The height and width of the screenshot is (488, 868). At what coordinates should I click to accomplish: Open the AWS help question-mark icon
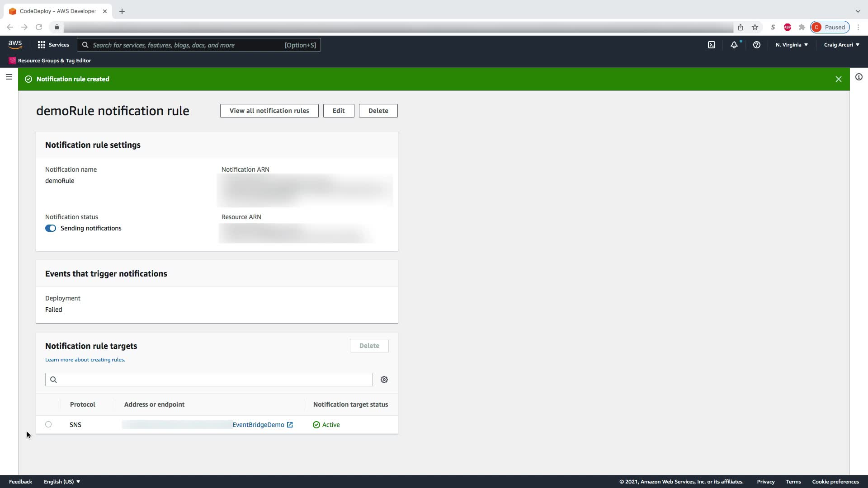coord(757,45)
